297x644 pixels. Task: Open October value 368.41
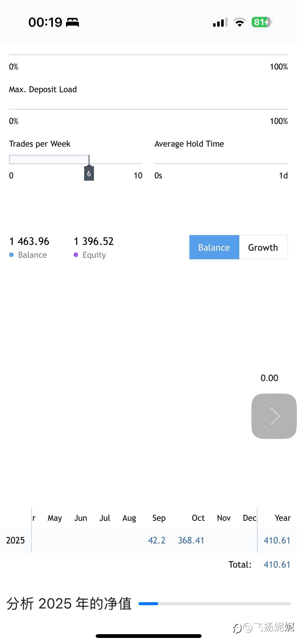point(191,540)
